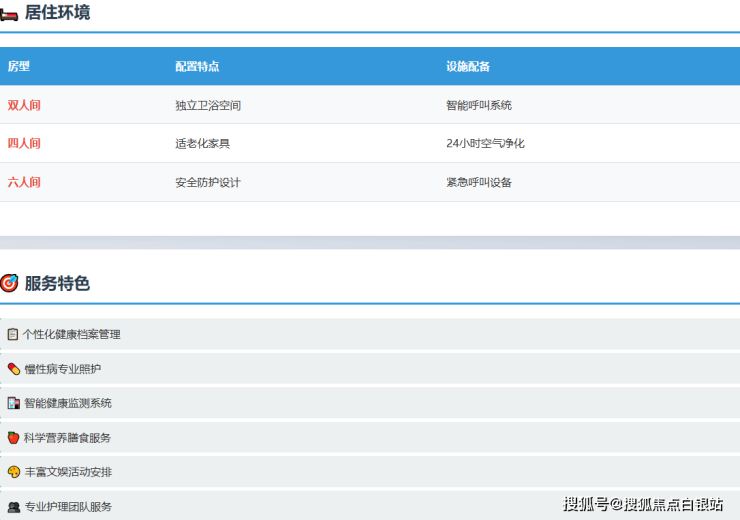The image size is (740, 520).
Task: Click the 紧急呼叫设备 table cell
Action: (479, 182)
